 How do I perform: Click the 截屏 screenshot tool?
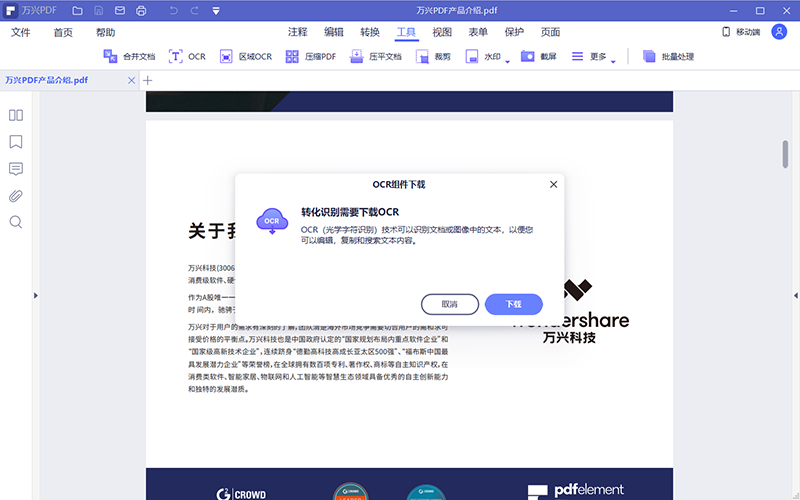point(538,56)
